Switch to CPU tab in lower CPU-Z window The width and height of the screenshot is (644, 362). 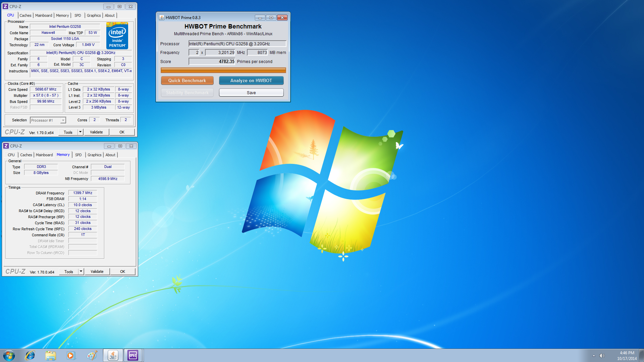pos(11,155)
